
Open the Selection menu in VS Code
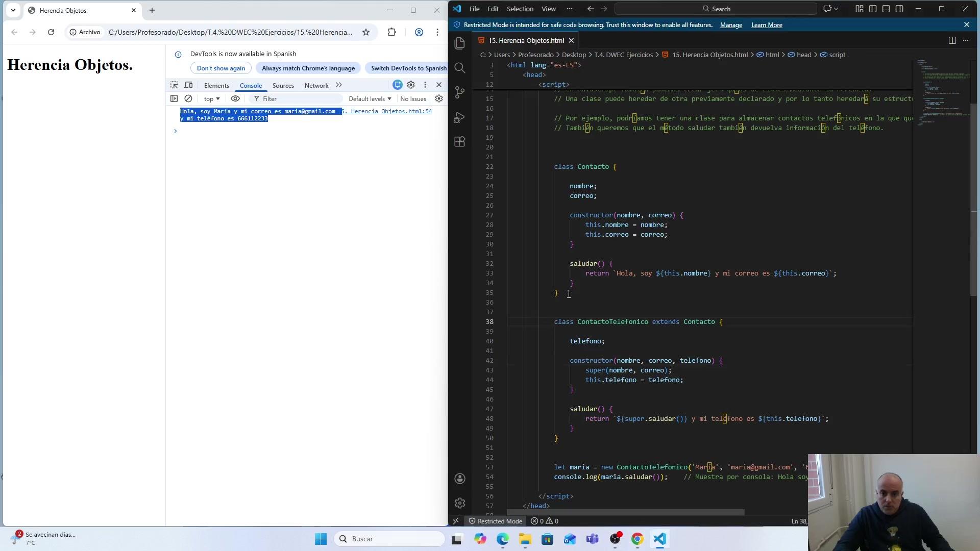(520, 9)
